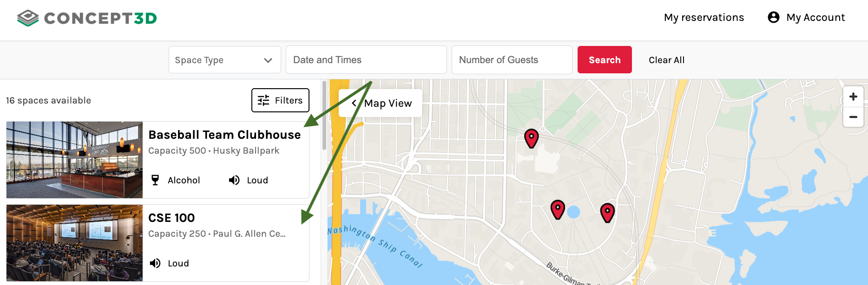Click the Concept3D logo icon
Image resolution: width=868 pixels, height=285 pixels.
tap(28, 18)
